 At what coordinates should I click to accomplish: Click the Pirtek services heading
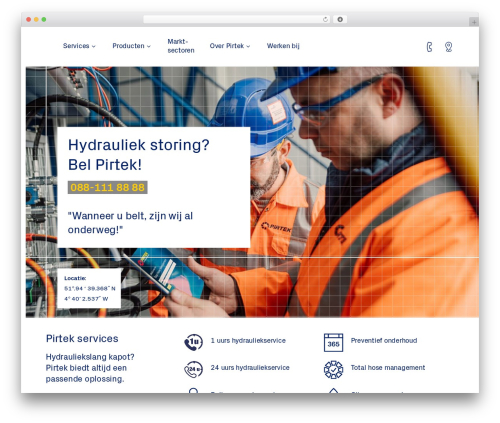click(82, 339)
